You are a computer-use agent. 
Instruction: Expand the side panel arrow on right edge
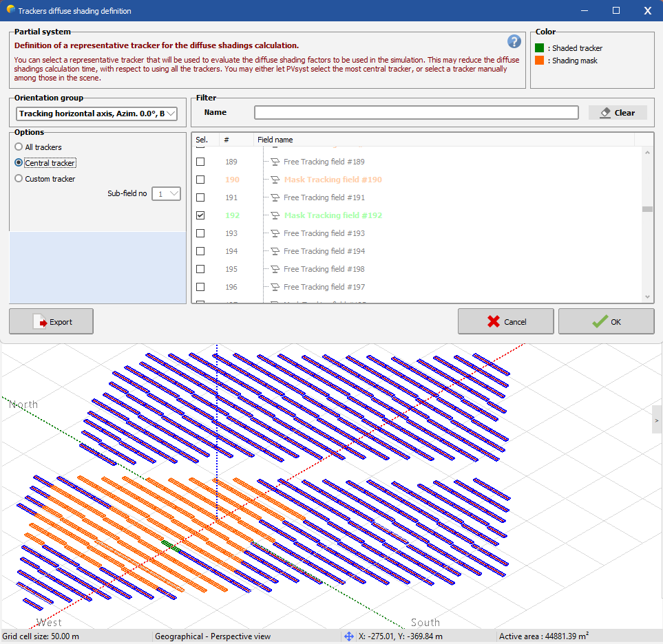657,420
